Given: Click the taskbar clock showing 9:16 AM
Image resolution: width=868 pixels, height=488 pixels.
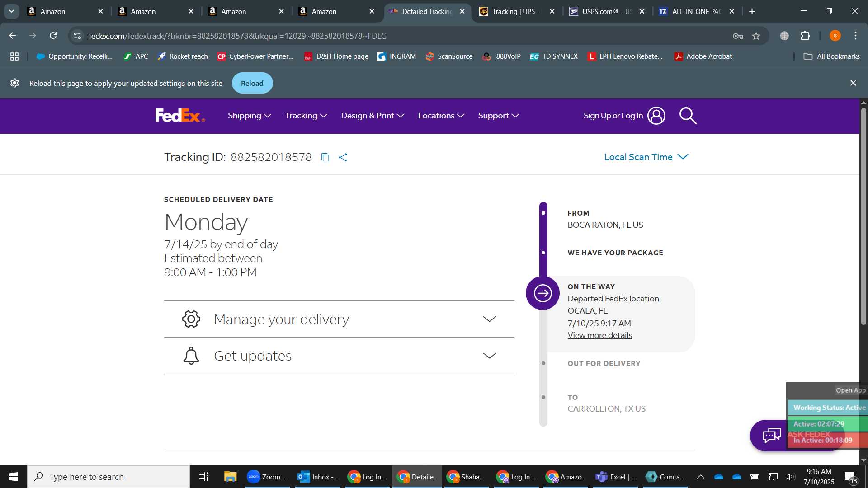Looking at the screenshot, I should (x=819, y=477).
